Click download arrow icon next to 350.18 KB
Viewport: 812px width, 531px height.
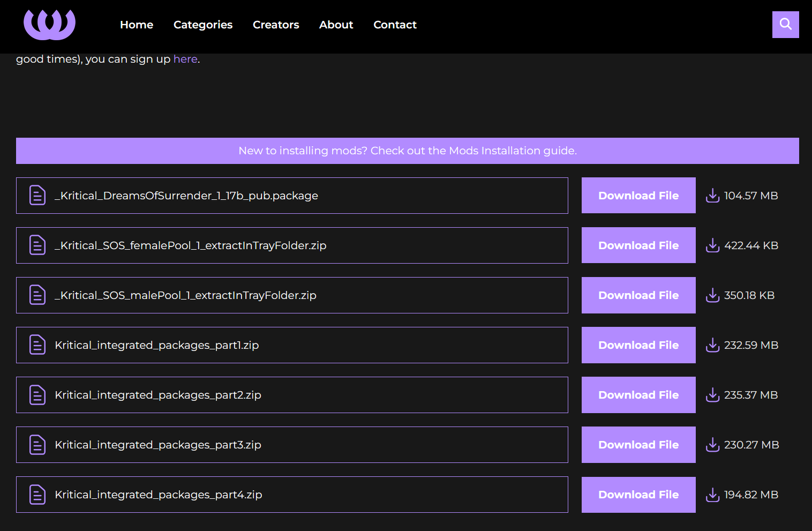click(x=712, y=295)
